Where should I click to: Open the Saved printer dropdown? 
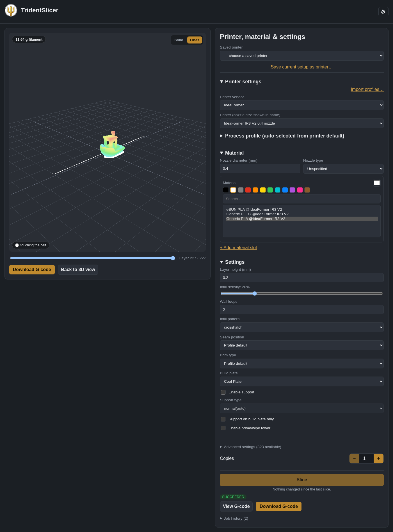tap(301, 56)
